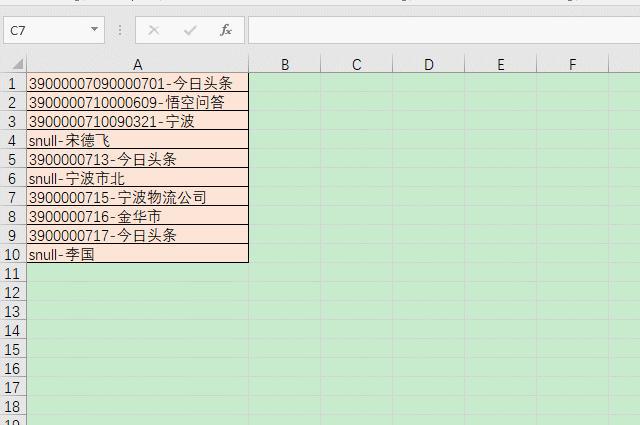
Task: Select column F header
Action: coord(572,64)
